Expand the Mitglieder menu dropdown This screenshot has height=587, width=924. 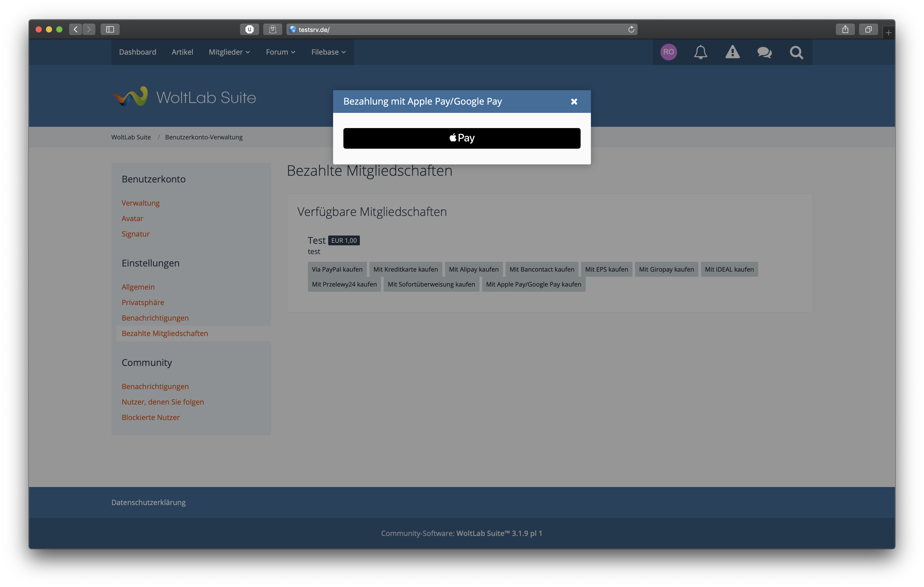click(x=229, y=52)
